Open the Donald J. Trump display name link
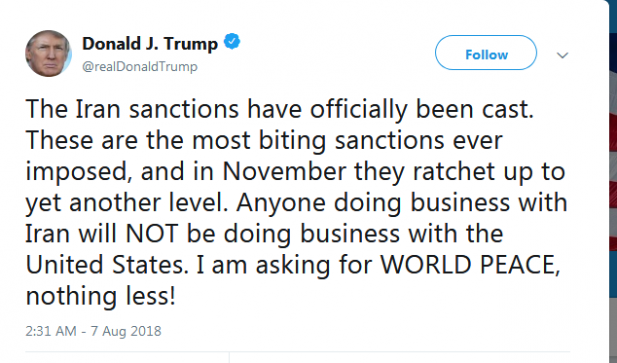 point(150,43)
